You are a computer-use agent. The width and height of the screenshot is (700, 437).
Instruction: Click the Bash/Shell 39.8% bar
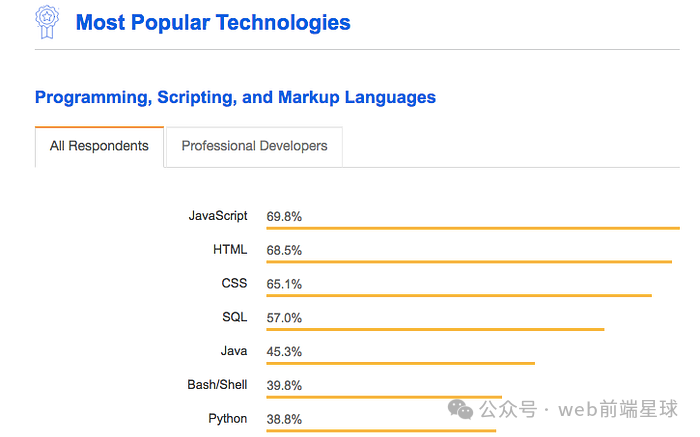tap(383, 397)
